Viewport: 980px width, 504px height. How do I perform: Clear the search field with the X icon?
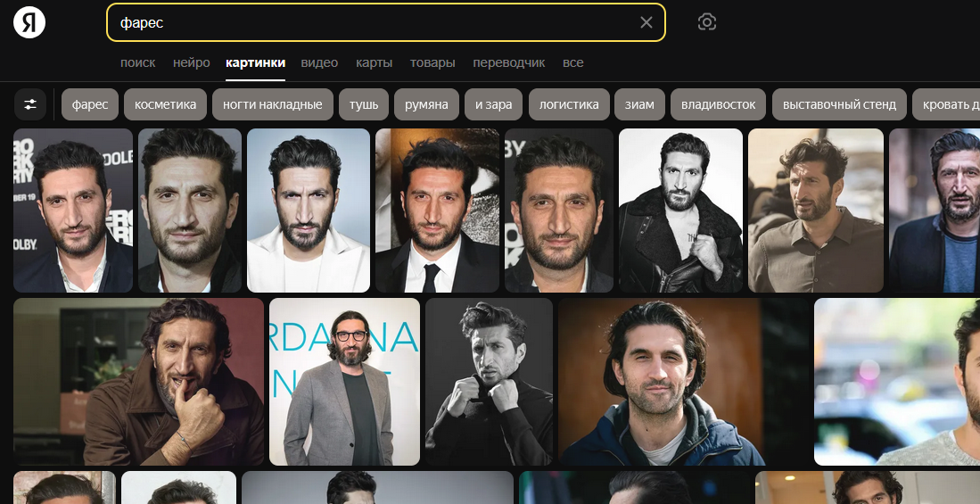pos(646,22)
